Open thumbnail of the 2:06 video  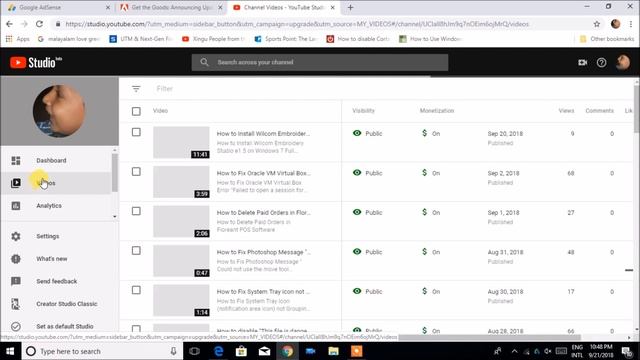click(181, 222)
